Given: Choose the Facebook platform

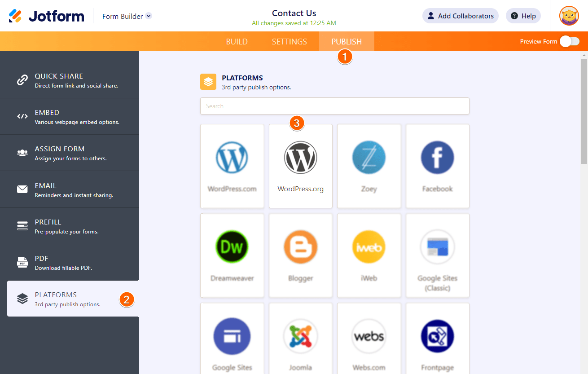Looking at the screenshot, I should tap(438, 166).
